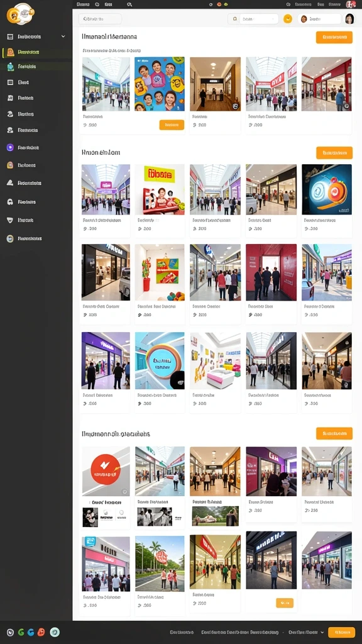Open the round orange dropdown button in the header
The width and height of the screenshot is (362, 644).
tap(288, 19)
